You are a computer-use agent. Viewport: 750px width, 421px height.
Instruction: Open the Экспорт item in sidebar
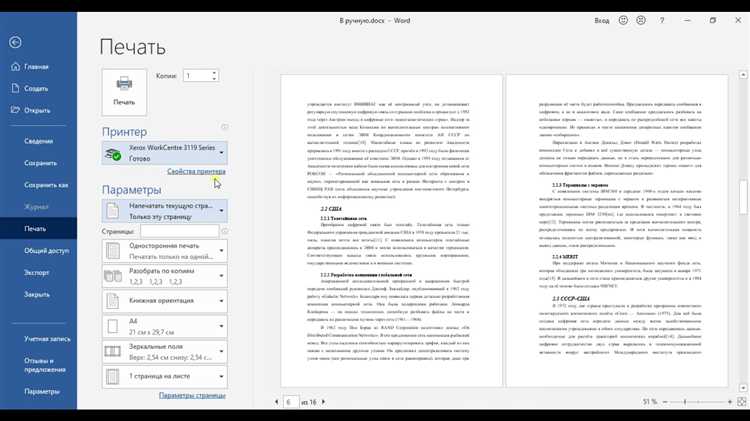coord(37,272)
